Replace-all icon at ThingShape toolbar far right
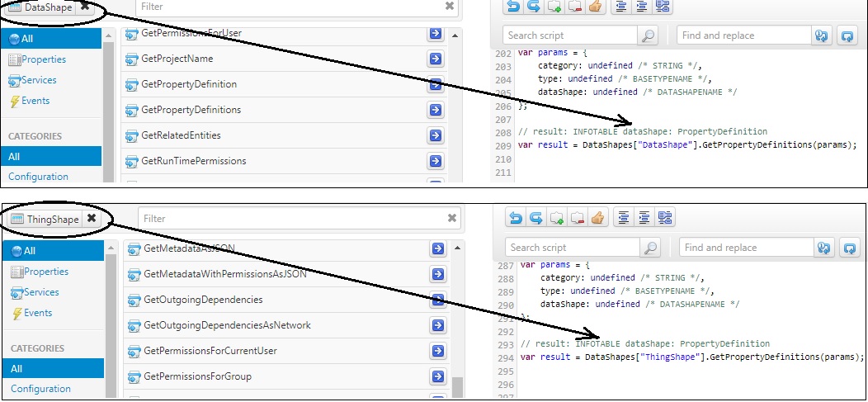Image resolution: width=868 pixels, height=402 pixels. [x=849, y=248]
